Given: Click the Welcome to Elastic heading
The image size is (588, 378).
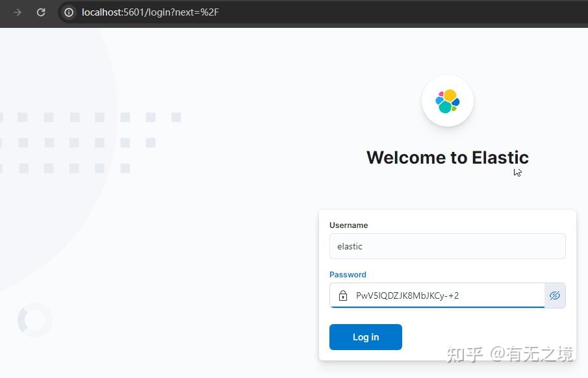Looking at the screenshot, I should pos(447,157).
